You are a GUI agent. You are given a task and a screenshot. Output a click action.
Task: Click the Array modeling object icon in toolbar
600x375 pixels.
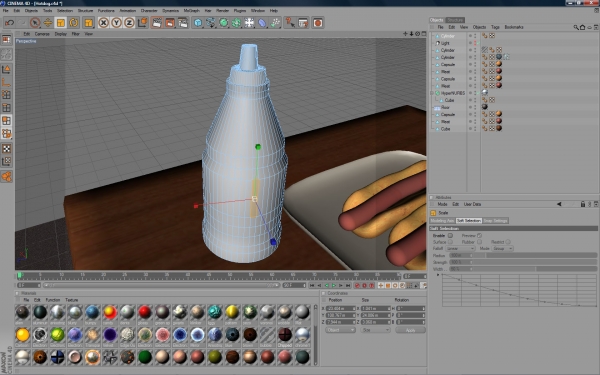click(236, 23)
